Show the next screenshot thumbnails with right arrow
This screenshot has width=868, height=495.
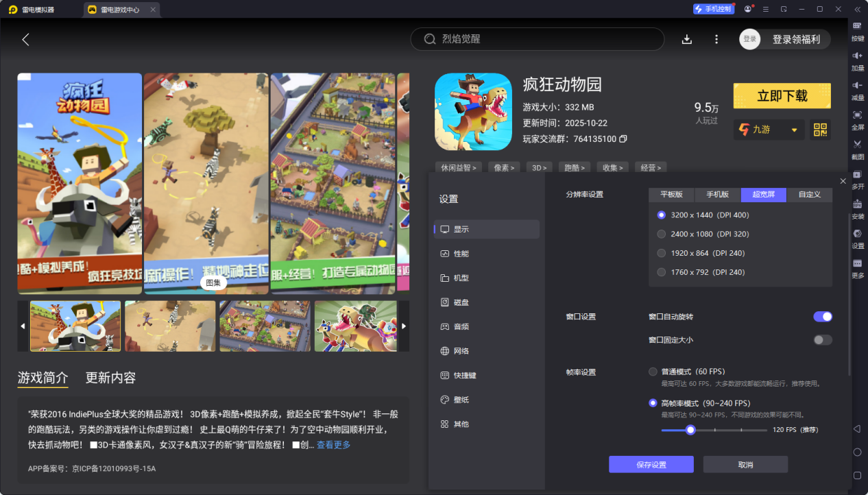[x=404, y=326]
